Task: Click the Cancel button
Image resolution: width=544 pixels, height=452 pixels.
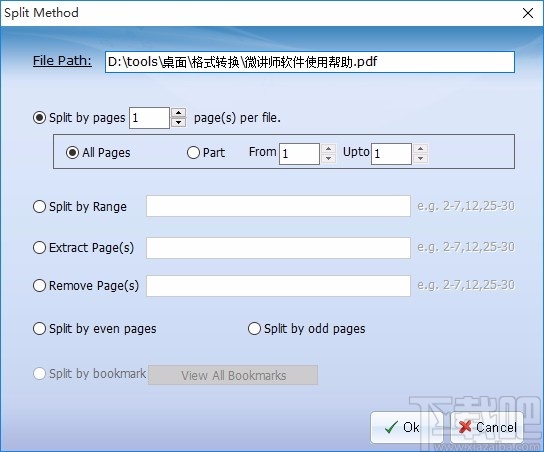Action: tap(487, 427)
